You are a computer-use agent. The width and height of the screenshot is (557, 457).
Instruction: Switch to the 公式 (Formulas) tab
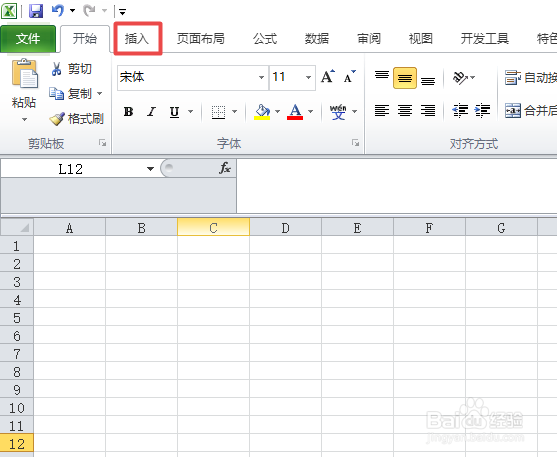click(x=265, y=38)
